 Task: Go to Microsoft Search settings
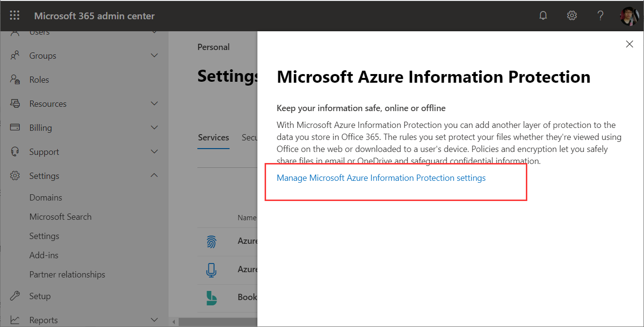(x=60, y=217)
